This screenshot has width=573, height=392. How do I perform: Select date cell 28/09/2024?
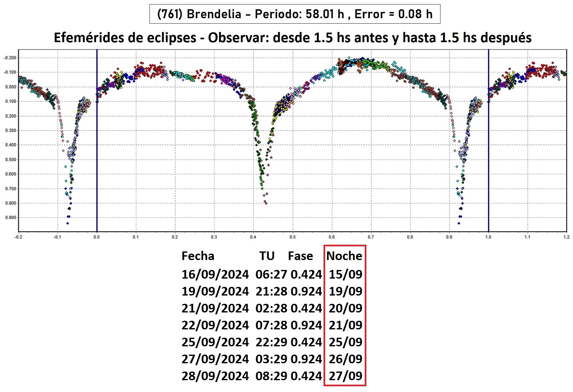pos(215,376)
